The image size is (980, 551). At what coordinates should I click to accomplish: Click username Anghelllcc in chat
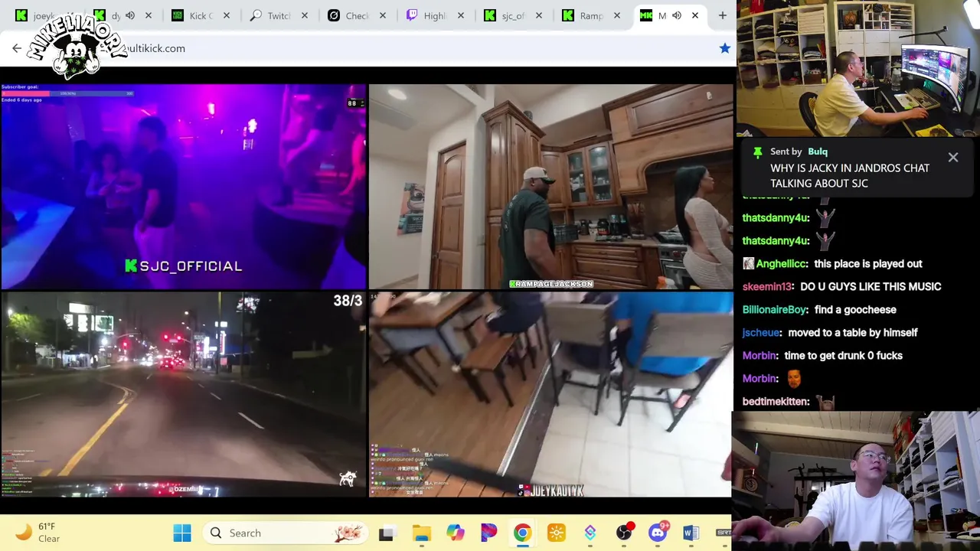(782, 263)
